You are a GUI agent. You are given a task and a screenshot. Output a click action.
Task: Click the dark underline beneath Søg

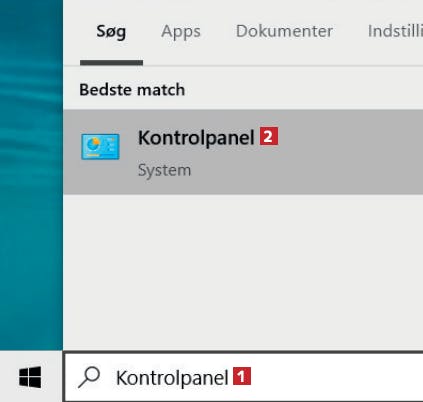tap(111, 63)
